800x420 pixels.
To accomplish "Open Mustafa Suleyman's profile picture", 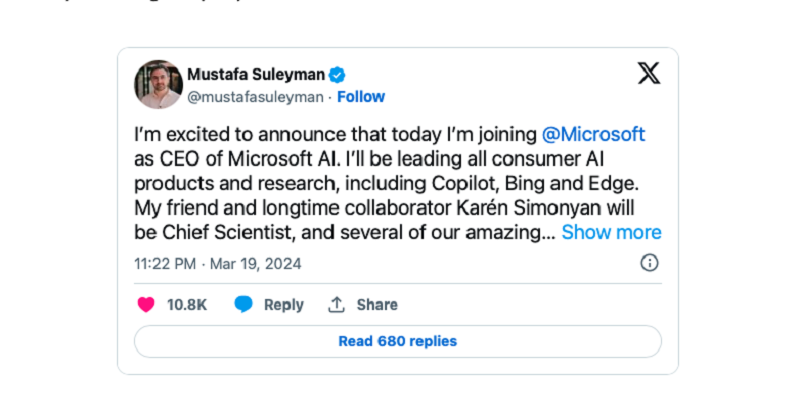I will coord(159,84).
